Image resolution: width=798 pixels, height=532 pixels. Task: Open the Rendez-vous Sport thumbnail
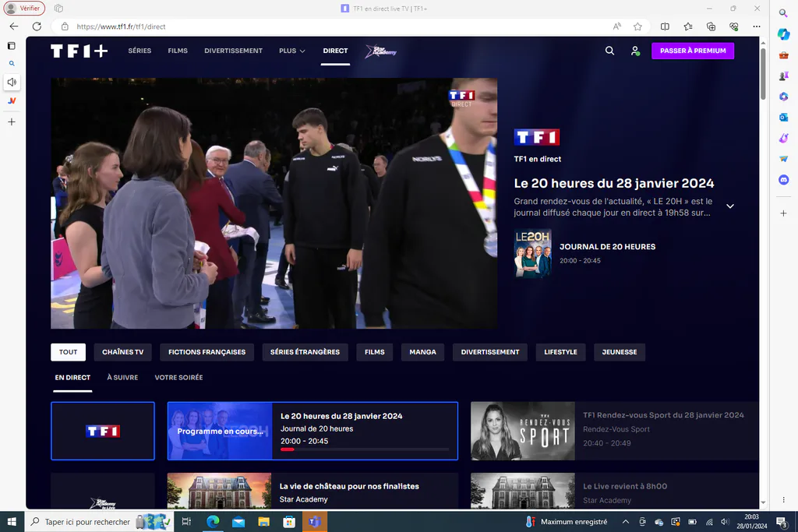[523, 431]
